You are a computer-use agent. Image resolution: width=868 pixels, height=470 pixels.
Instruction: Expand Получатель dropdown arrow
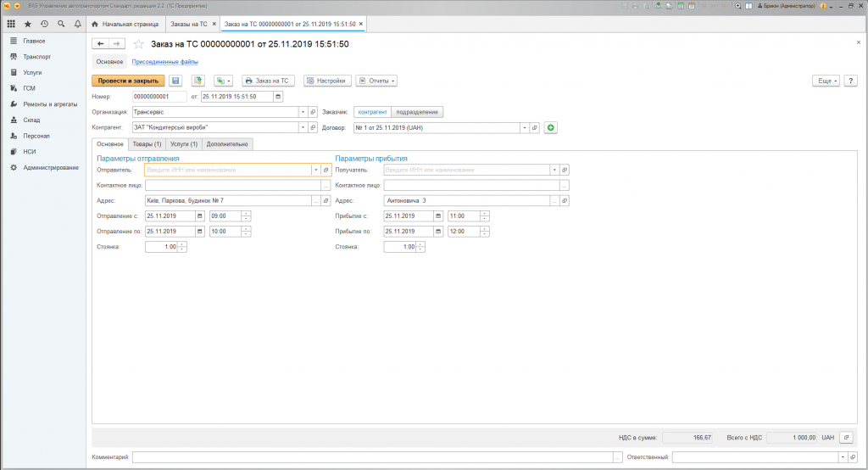[x=554, y=171]
